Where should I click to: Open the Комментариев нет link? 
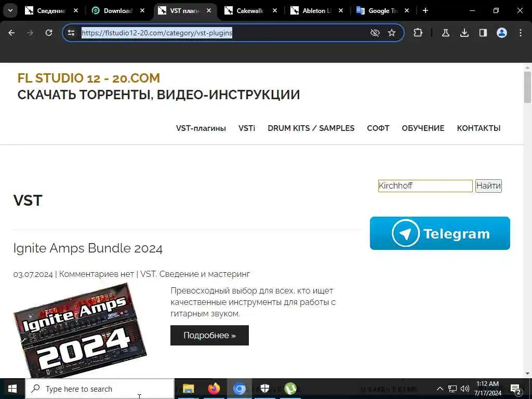pyautogui.click(x=96, y=274)
